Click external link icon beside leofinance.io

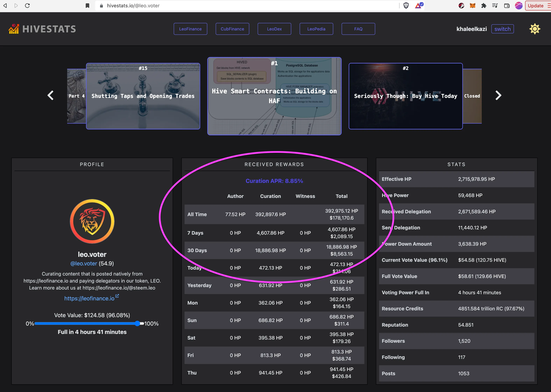pyautogui.click(x=117, y=296)
